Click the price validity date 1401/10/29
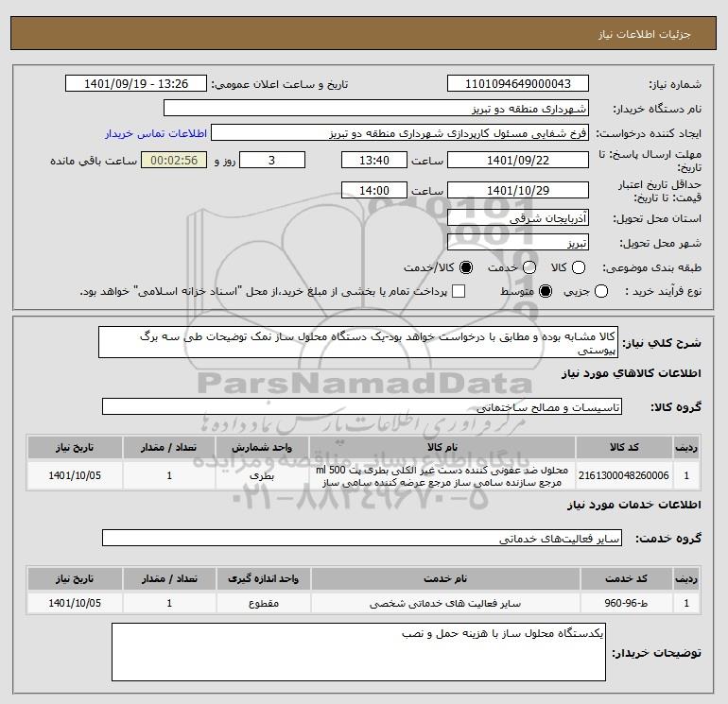The height and width of the screenshot is (704, 728). tap(518, 190)
